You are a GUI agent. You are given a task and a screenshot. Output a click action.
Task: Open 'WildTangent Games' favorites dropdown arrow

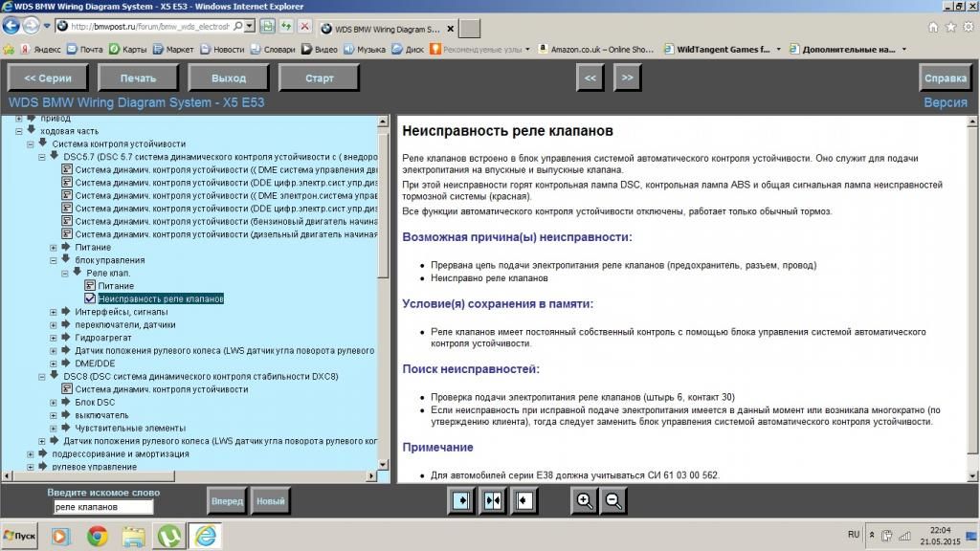tap(779, 50)
